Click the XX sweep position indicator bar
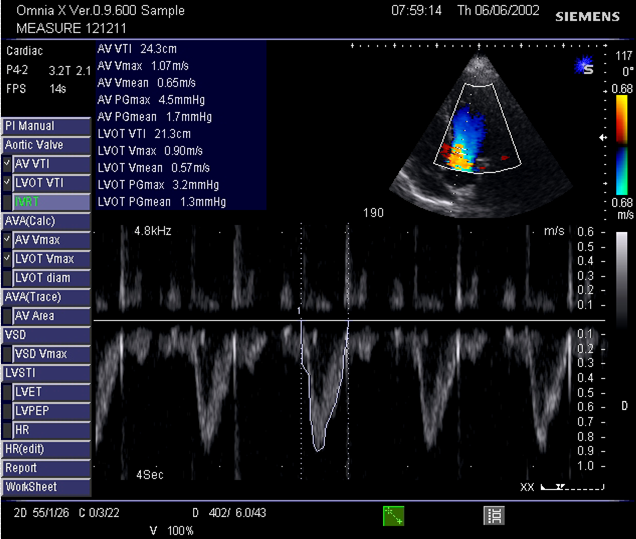The width and height of the screenshot is (636, 539). click(x=572, y=487)
